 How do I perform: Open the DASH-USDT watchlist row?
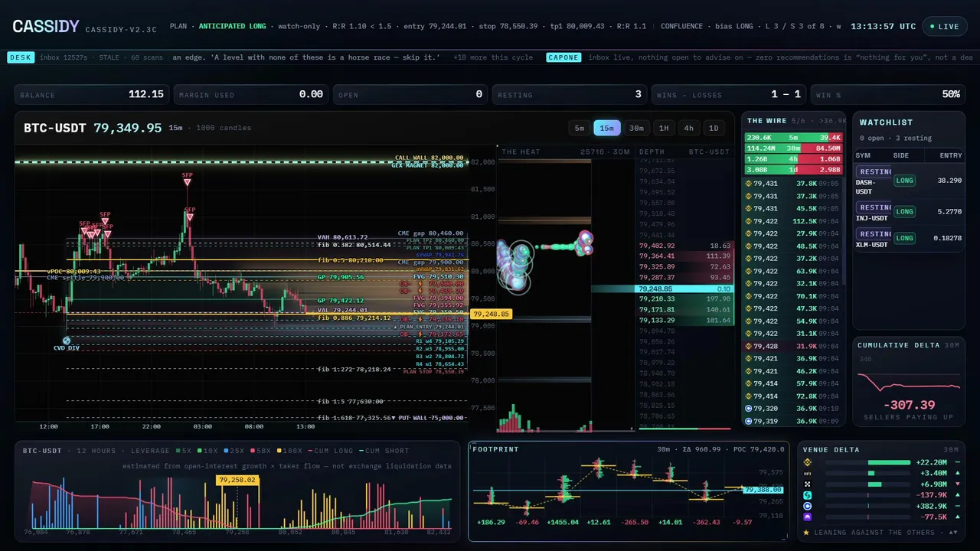coord(909,181)
